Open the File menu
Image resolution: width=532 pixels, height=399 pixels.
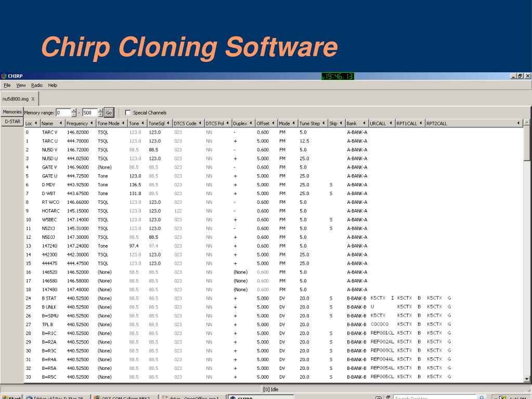pyautogui.click(x=7, y=85)
